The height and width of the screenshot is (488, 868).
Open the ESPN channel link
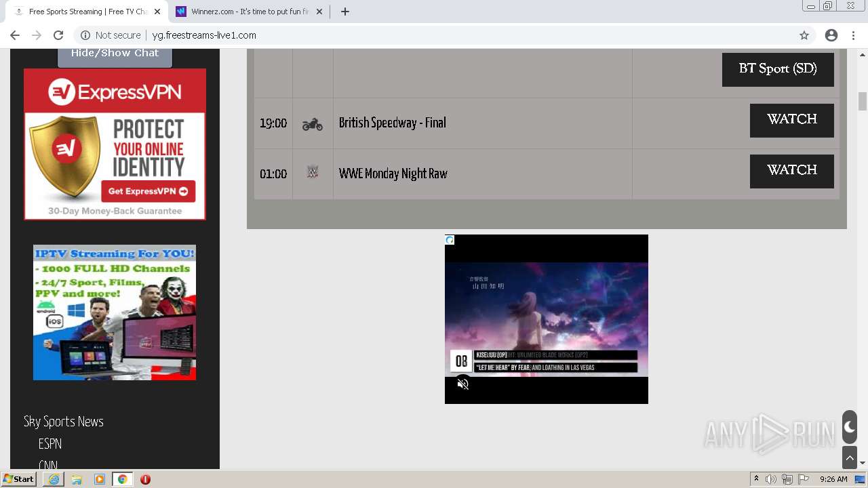(50, 444)
